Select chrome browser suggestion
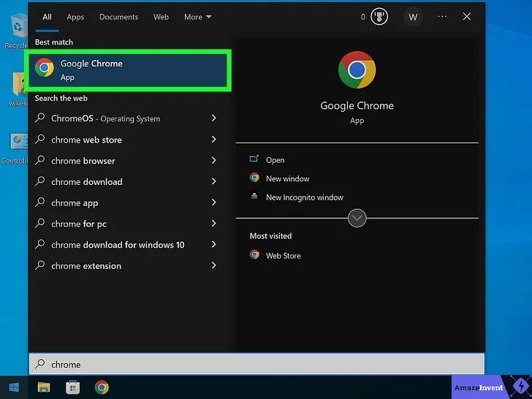The width and height of the screenshot is (532, 399). pyautogui.click(x=83, y=161)
